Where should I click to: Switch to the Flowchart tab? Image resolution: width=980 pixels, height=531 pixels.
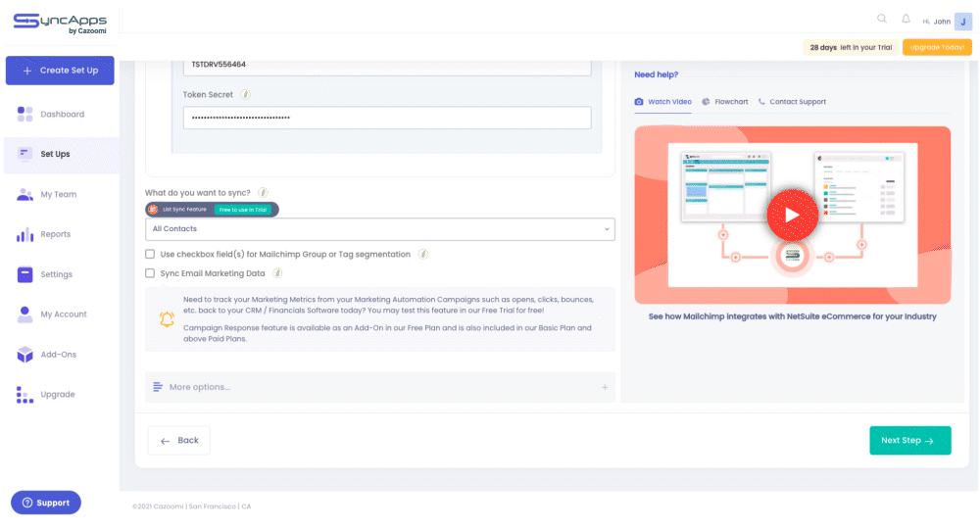[725, 102]
